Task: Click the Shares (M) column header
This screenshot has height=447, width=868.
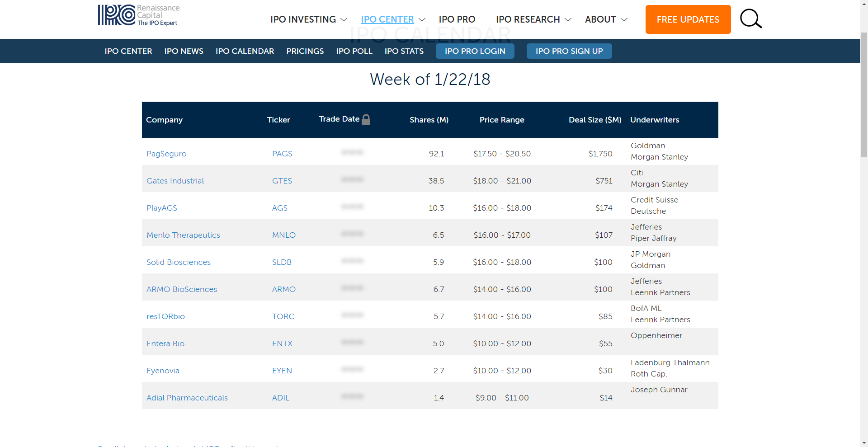Action: 429,120
